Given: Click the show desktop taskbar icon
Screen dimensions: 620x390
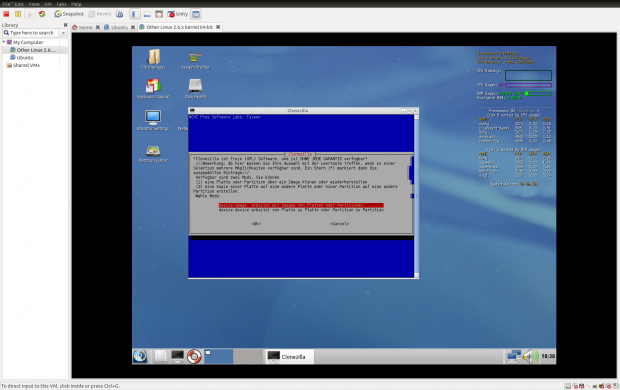Looking at the screenshot, I should (x=160, y=356).
